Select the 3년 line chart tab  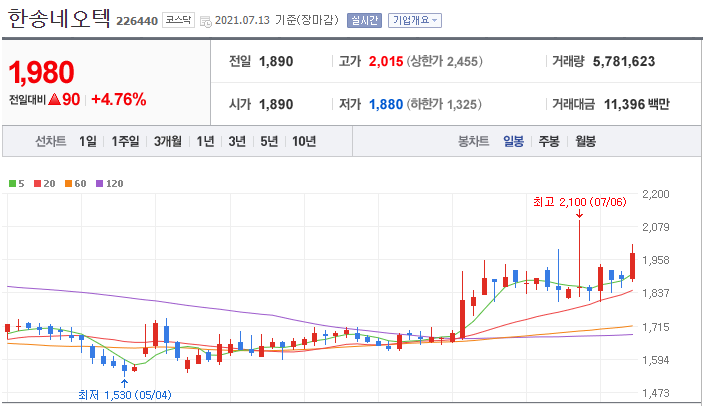point(237,142)
